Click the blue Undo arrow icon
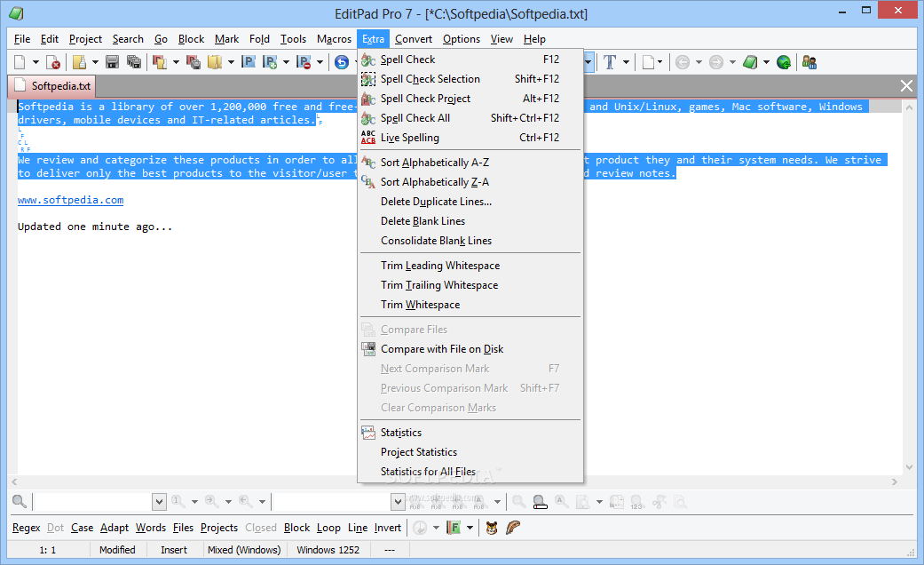This screenshot has width=924, height=565. (x=341, y=62)
